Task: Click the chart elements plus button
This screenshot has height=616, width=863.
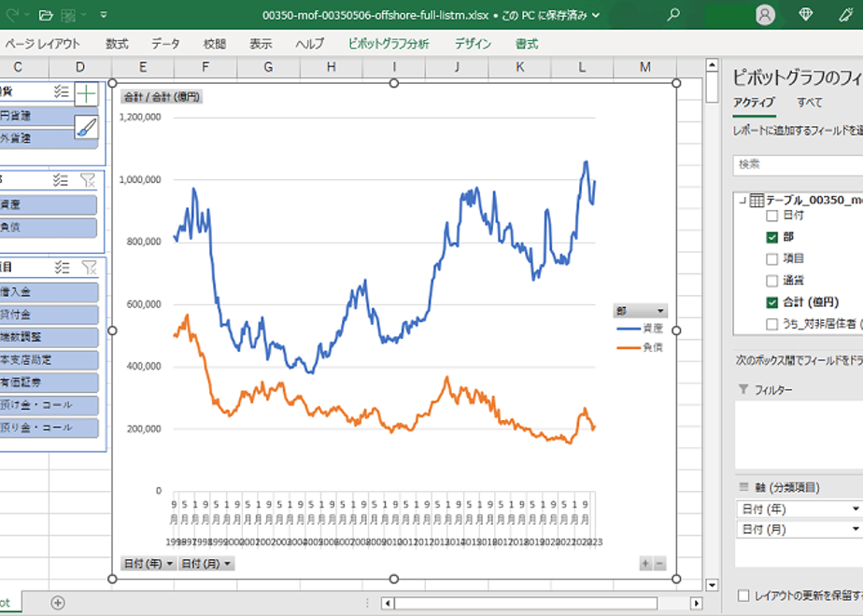Action: click(x=87, y=94)
